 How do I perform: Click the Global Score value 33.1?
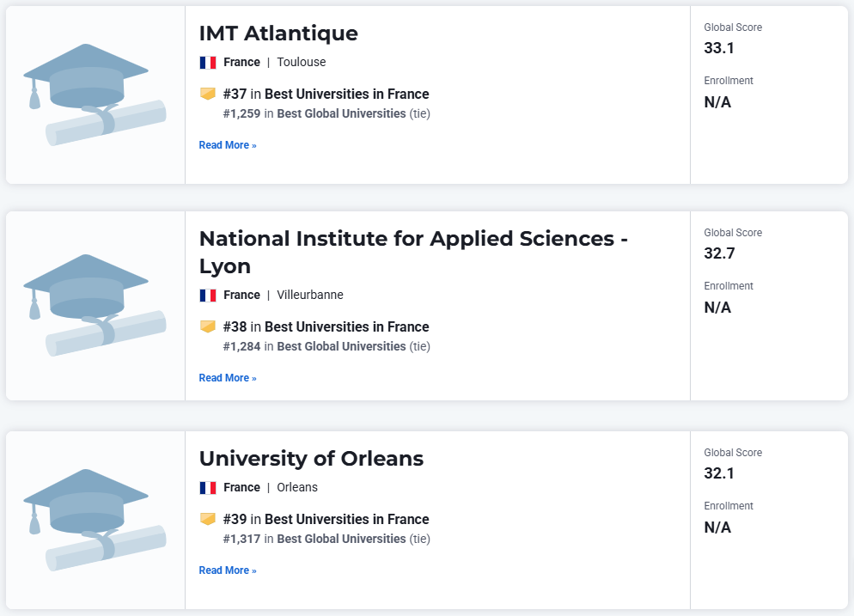(719, 48)
